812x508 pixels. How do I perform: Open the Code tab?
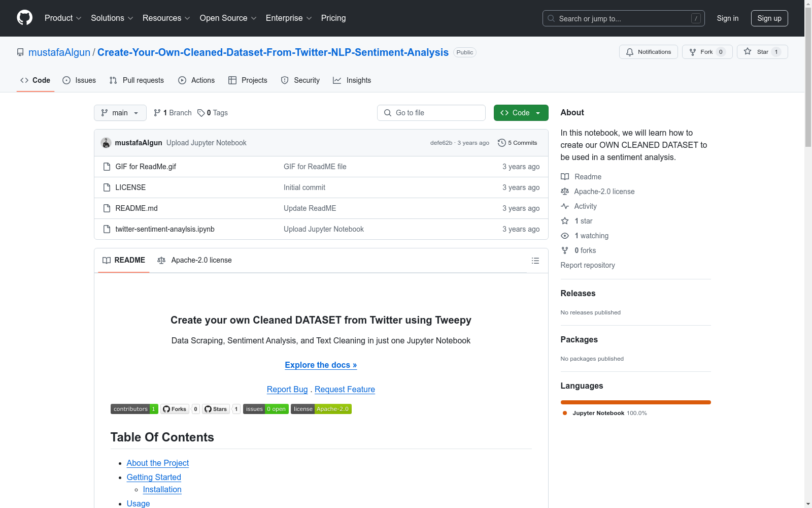[36, 80]
